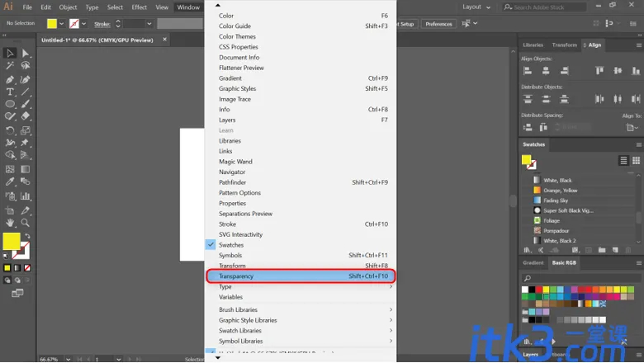Choose Pathfinder from Window menu
The height and width of the screenshot is (363, 644).
coord(301,182)
